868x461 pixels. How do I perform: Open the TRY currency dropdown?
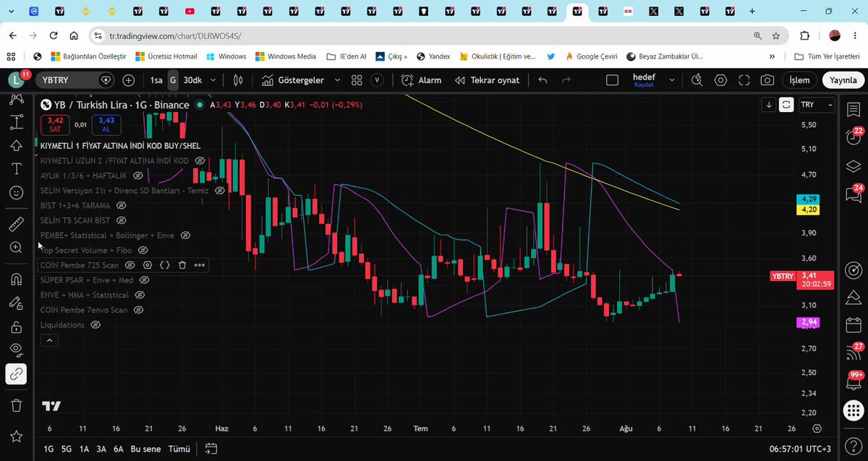tap(817, 105)
